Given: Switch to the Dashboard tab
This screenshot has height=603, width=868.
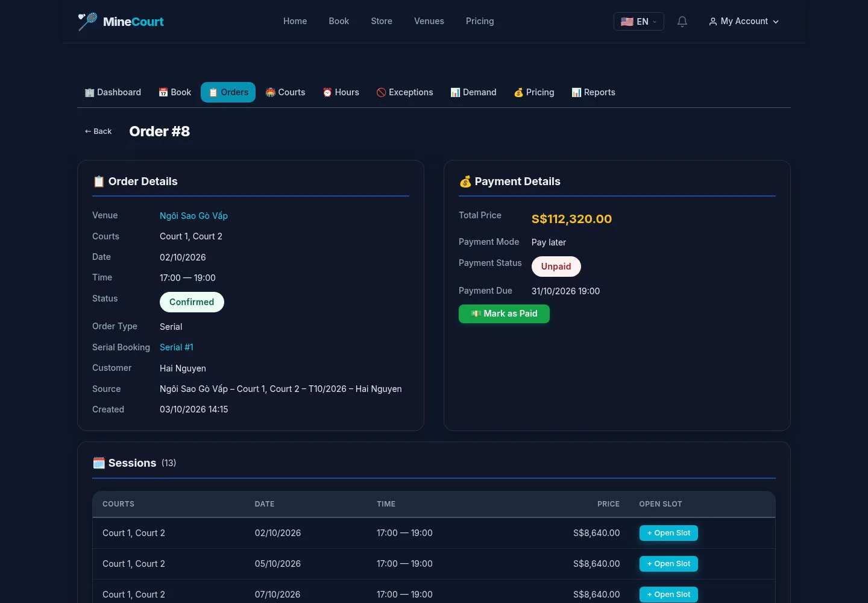Looking at the screenshot, I should click(x=113, y=92).
